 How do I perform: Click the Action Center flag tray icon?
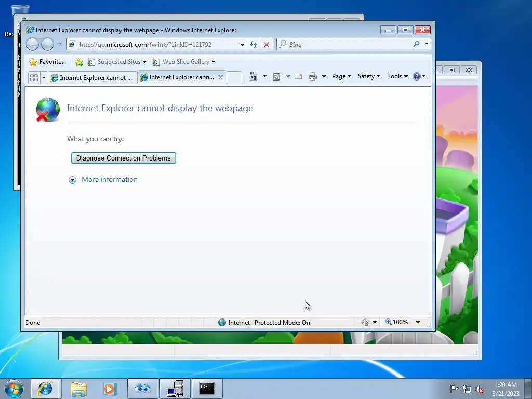(454, 389)
